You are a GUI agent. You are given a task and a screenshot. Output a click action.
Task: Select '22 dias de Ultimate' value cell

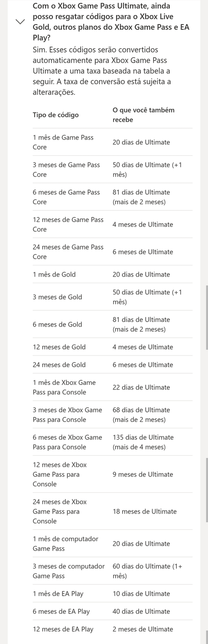pos(141,387)
